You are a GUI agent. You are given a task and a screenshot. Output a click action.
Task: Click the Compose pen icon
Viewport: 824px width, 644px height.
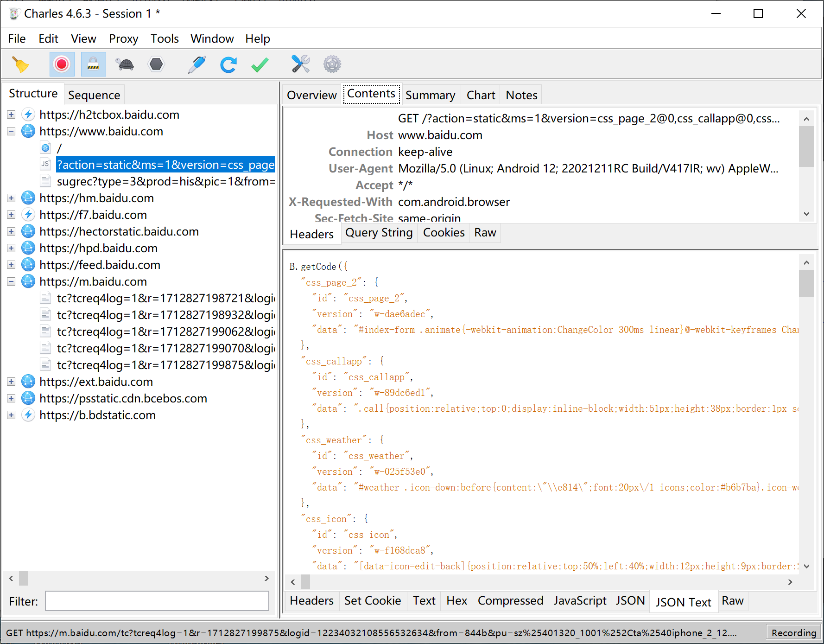point(197,64)
